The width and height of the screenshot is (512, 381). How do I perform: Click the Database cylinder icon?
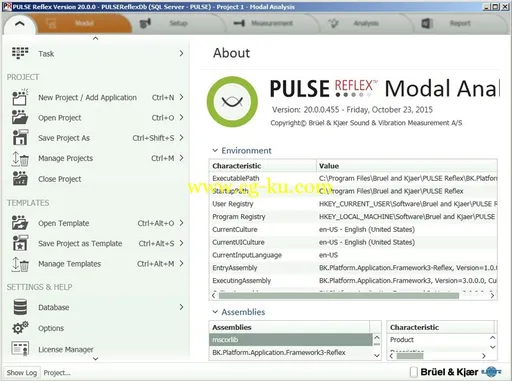(x=20, y=307)
